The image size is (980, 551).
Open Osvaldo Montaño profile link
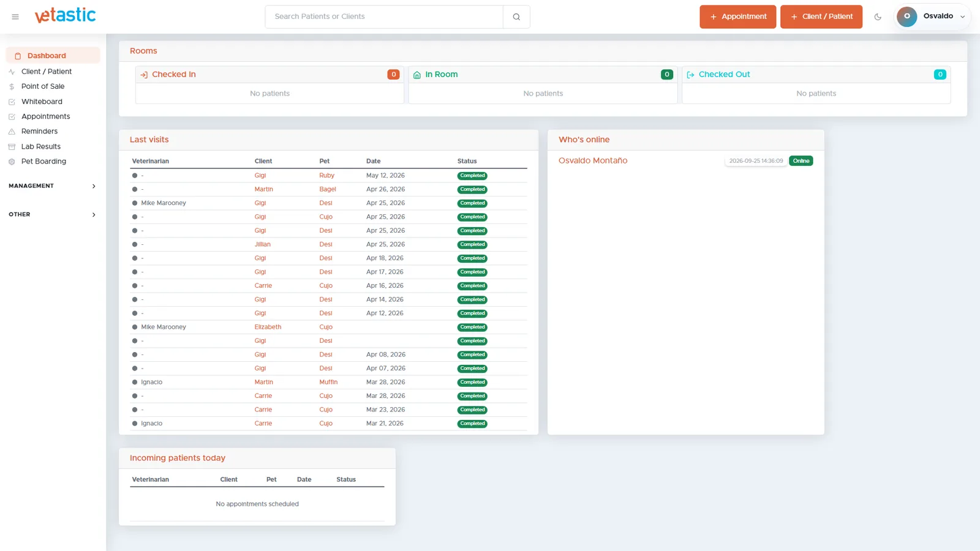(x=592, y=160)
